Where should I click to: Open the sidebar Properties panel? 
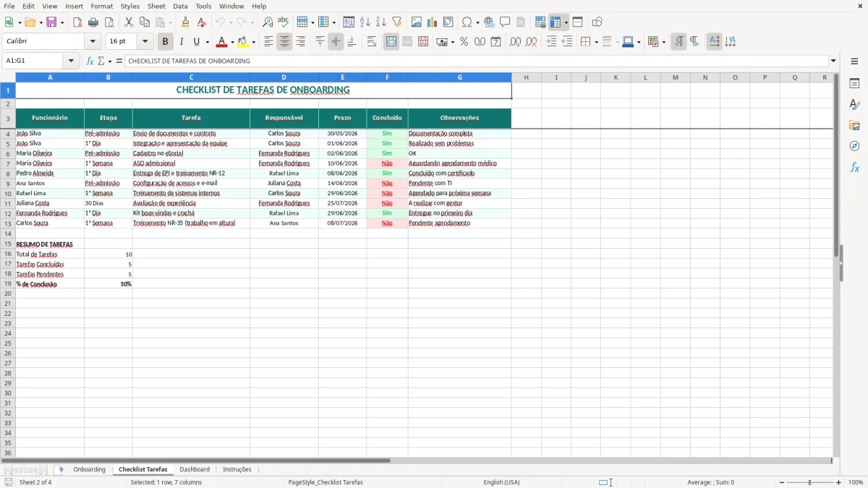[x=854, y=84]
